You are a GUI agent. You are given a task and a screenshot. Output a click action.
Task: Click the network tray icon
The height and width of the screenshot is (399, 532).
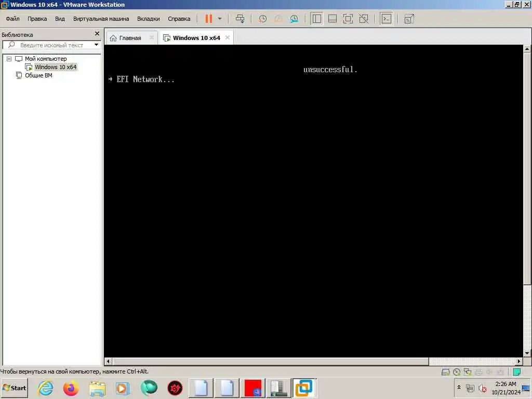470,388
